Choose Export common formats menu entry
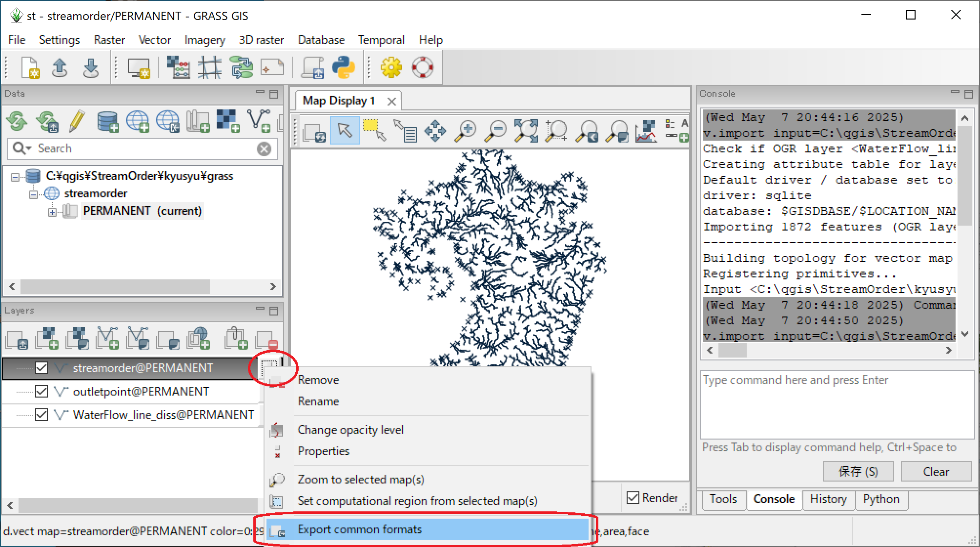 click(359, 529)
